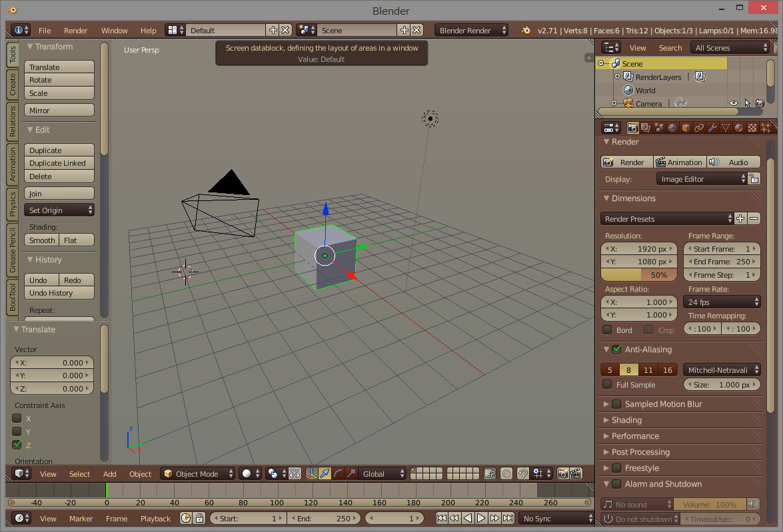This screenshot has height=532, width=783.
Task: Open the Render Layers properties tab
Action: (645, 128)
